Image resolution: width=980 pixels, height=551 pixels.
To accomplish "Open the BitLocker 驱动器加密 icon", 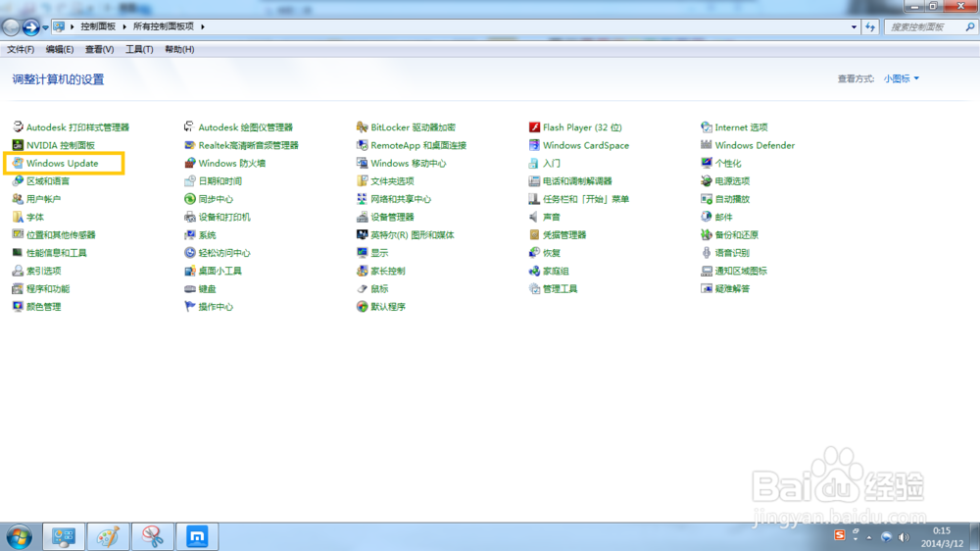I will (362, 126).
